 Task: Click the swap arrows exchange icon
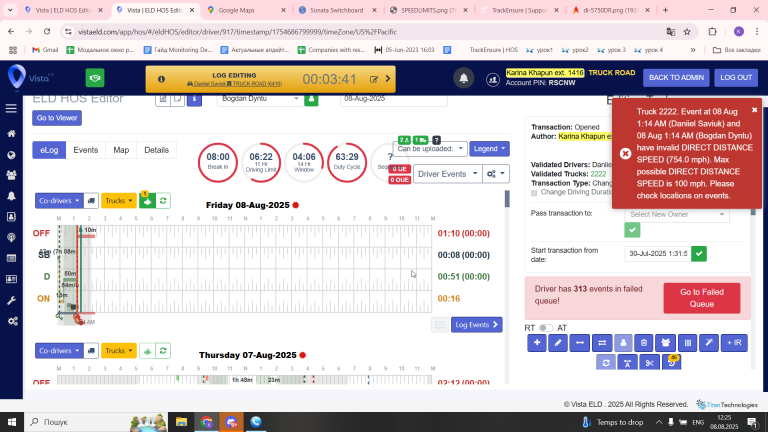(x=602, y=343)
